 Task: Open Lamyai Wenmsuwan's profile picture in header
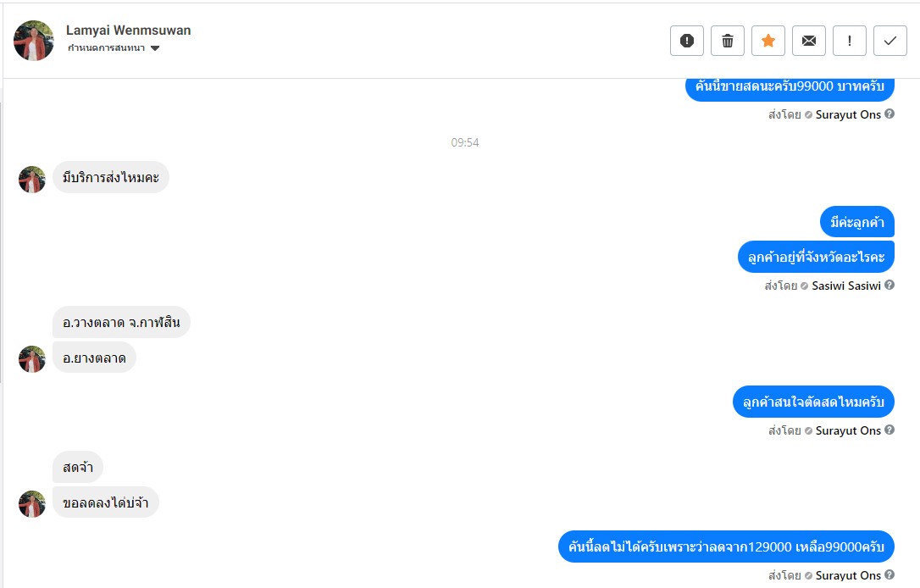click(33, 41)
